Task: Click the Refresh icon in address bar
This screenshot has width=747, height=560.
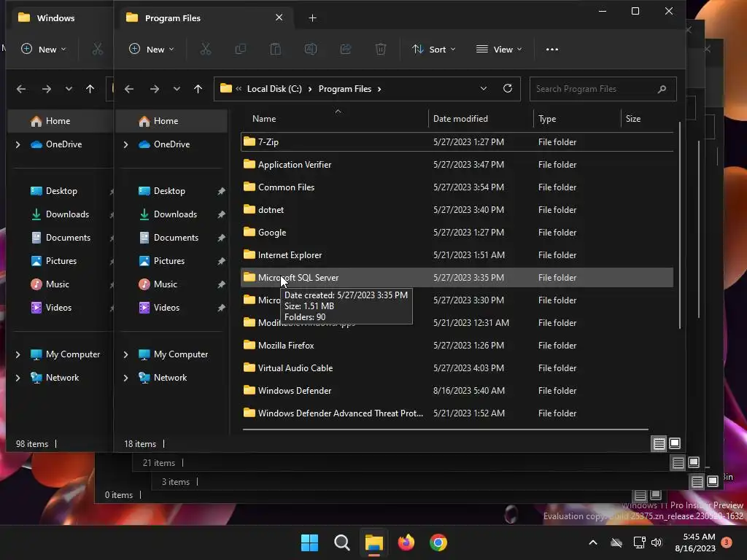Action: (508, 88)
